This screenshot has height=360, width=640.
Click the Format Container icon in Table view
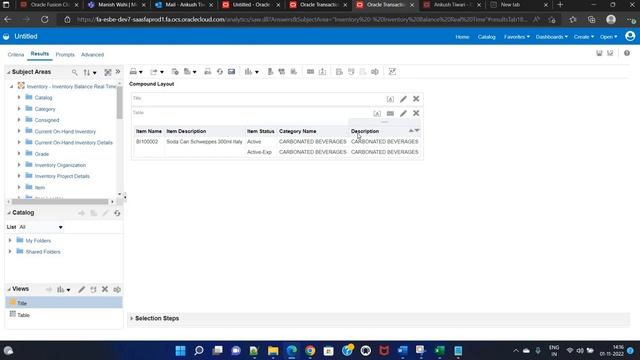[377, 113]
